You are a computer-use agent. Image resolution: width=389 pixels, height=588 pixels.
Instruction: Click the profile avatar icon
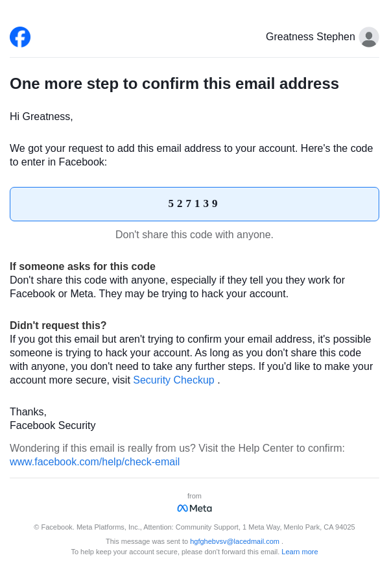369,37
